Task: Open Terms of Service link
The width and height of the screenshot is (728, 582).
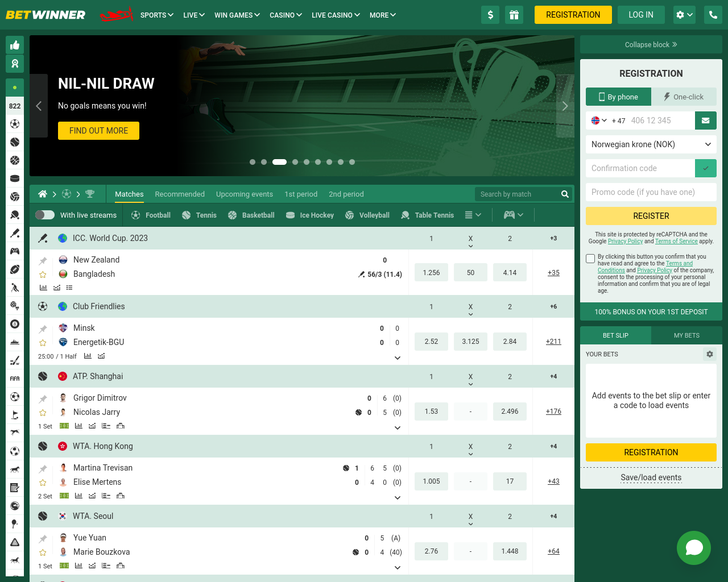Action: tap(676, 241)
